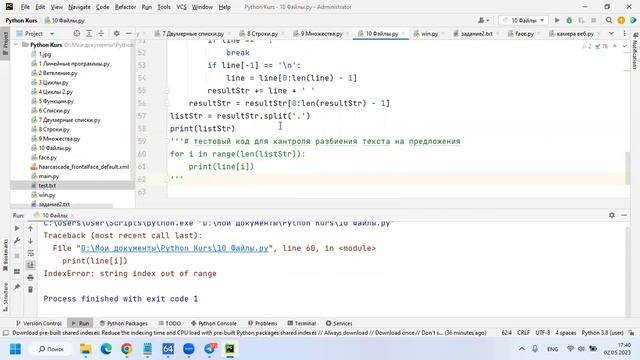Open Run panel settings gear
Screen dimensions: 640x360
[x=611, y=215]
